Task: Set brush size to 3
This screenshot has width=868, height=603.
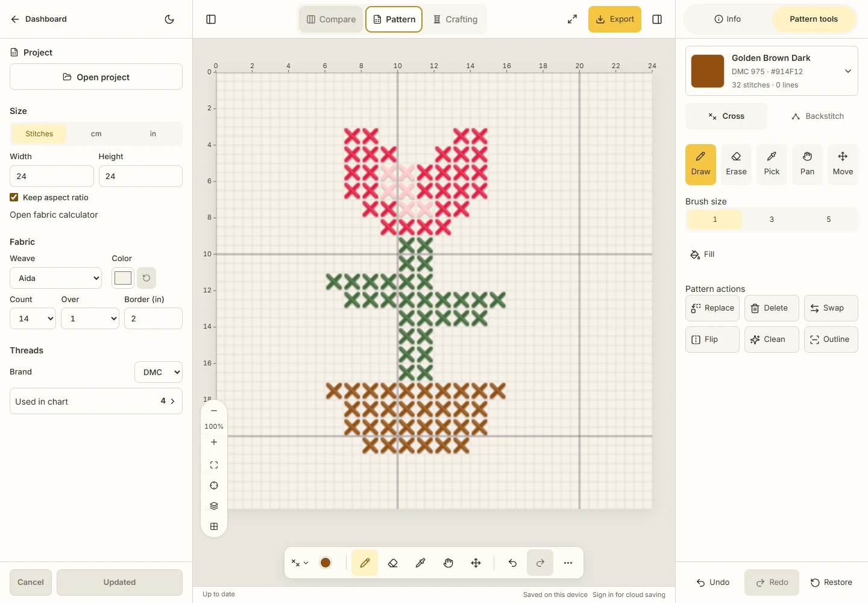Action: [772, 219]
